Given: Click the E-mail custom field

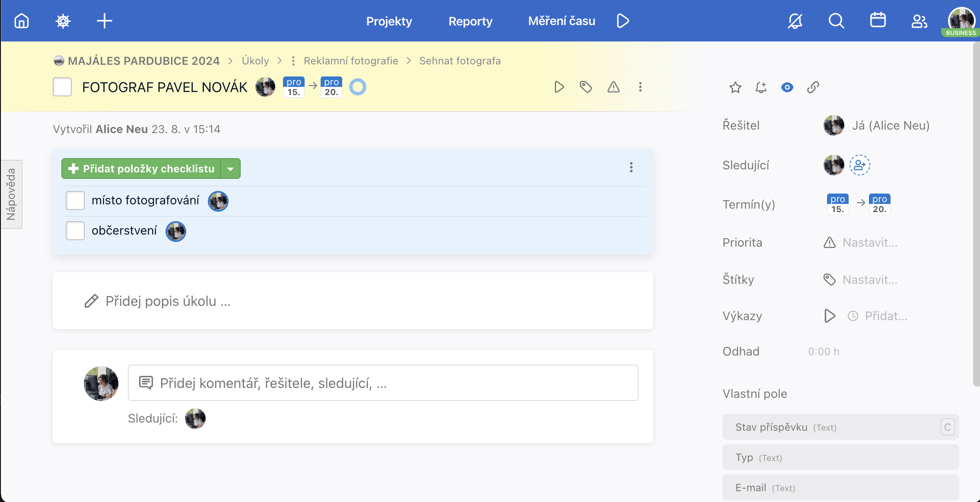Looking at the screenshot, I should coord(840,487).
